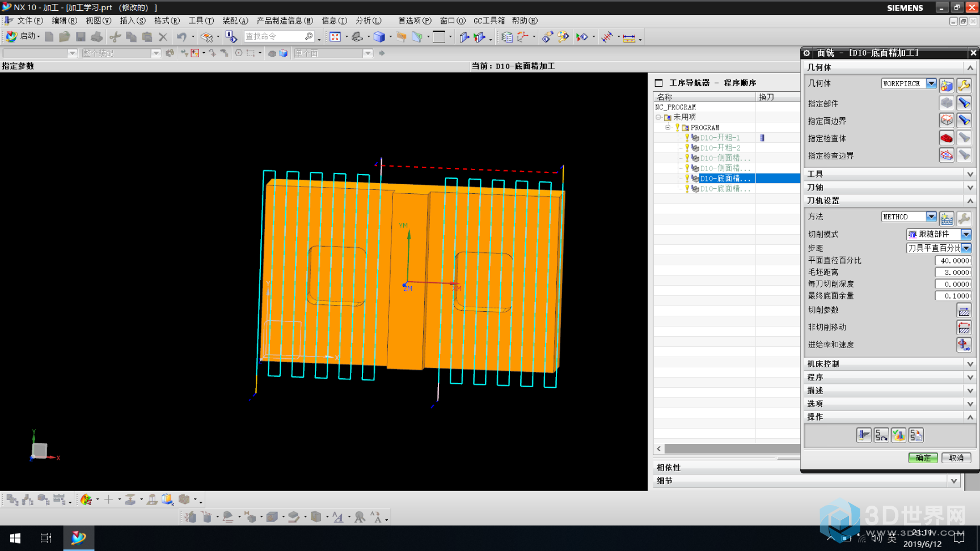Image resolution: width=980 pixels, height=551 pixels.
Task: Show the specified part with flashlight icon
Action: 964,103
